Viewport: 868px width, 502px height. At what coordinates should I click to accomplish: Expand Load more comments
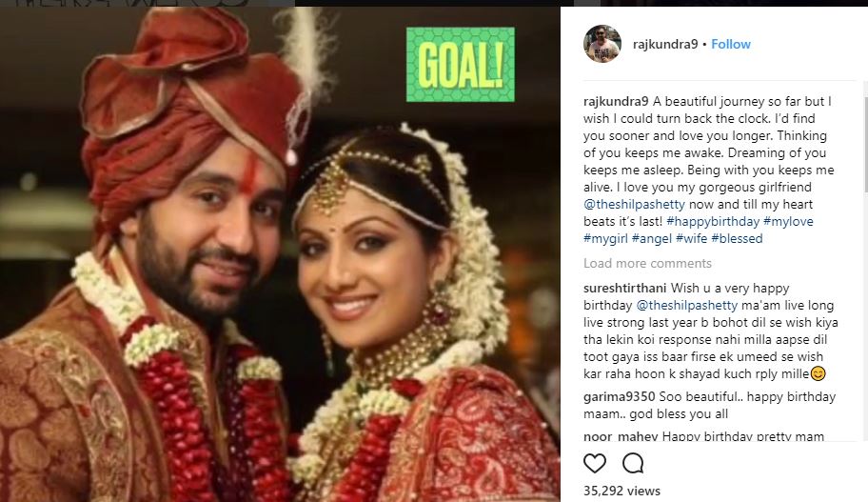click(x=647, y=263)
